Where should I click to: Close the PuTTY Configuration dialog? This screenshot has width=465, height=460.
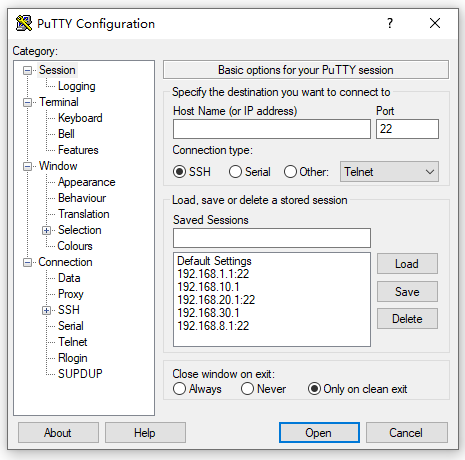tap(435, 23)
